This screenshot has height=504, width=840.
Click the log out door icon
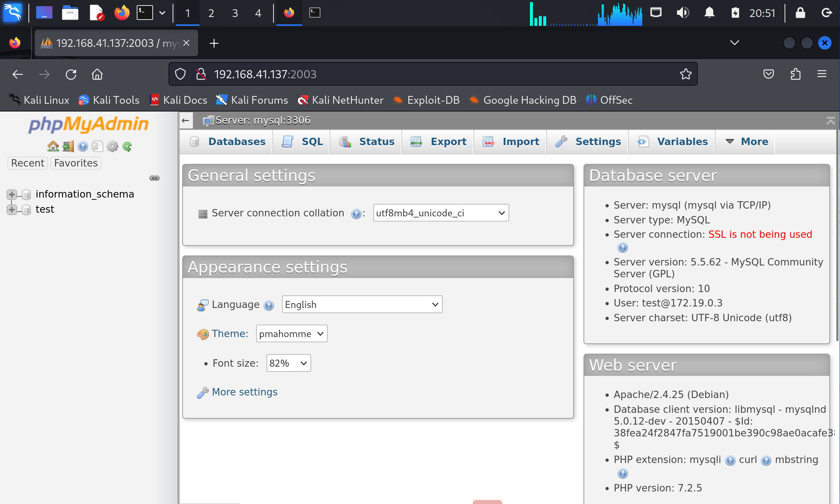[68, 147]
